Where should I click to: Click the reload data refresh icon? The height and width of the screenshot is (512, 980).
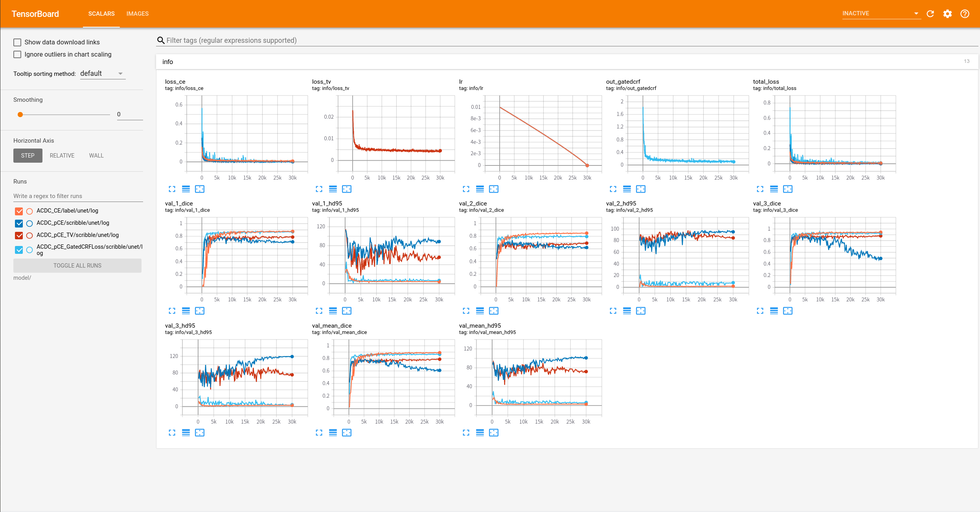(930, 14)
